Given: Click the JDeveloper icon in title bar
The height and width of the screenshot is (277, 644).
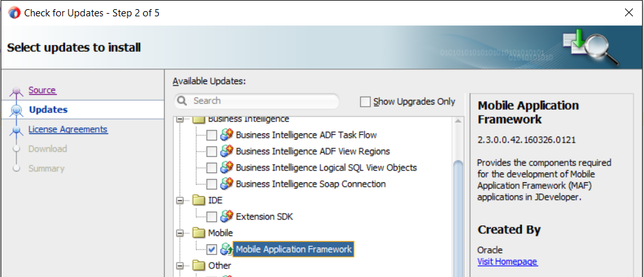Looking at the screenshot, I should tap(14, 12).
